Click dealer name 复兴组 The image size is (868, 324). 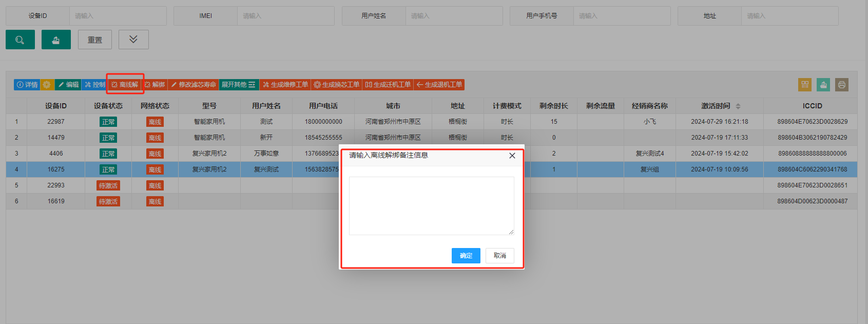tap(650, 169)
